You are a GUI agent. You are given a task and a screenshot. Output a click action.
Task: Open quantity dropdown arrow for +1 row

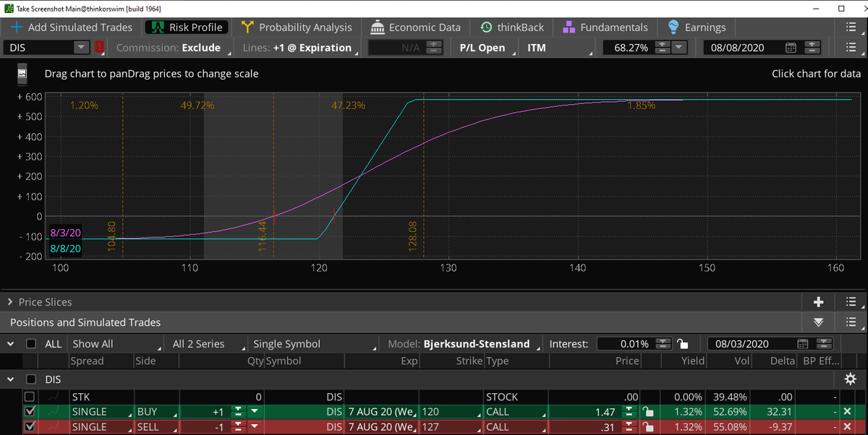click(x=255, y=412)
